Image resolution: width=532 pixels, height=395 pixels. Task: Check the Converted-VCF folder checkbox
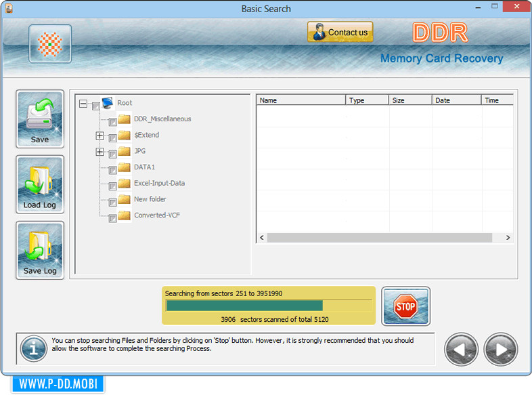tap(112, 219)
